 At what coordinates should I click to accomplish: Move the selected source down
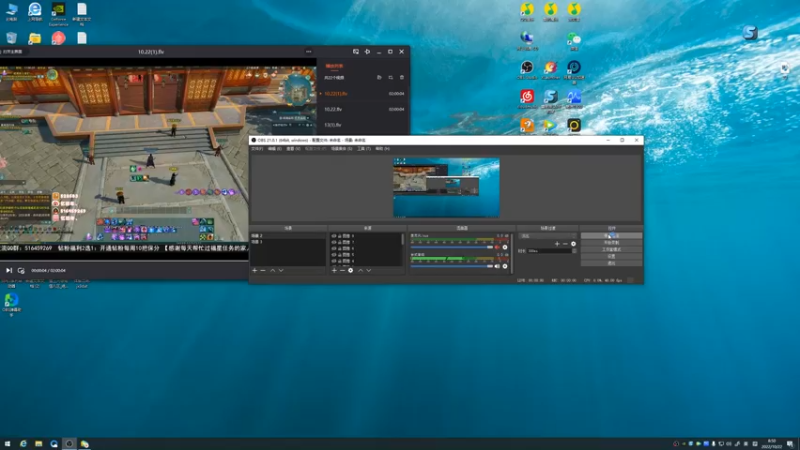369,270
